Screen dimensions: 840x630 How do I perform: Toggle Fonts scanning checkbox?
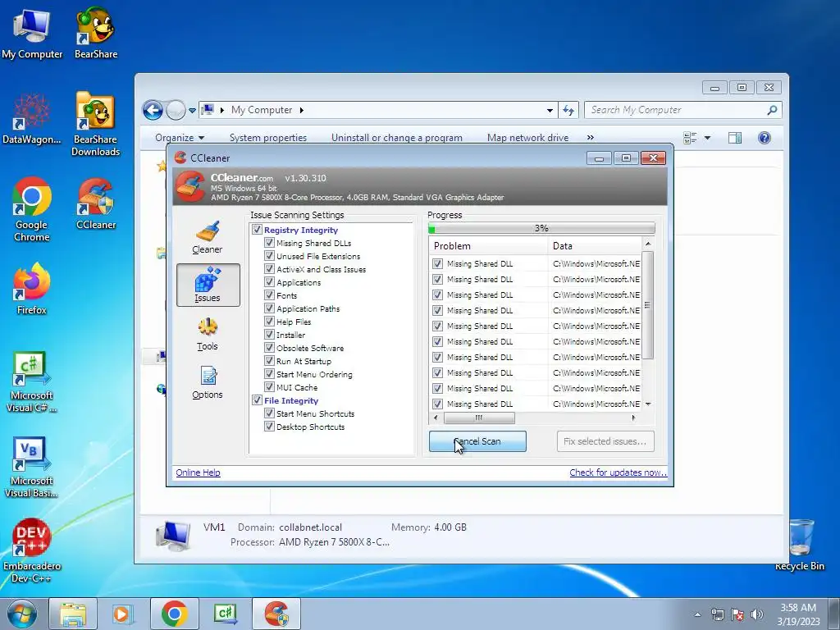coord(269,295)
